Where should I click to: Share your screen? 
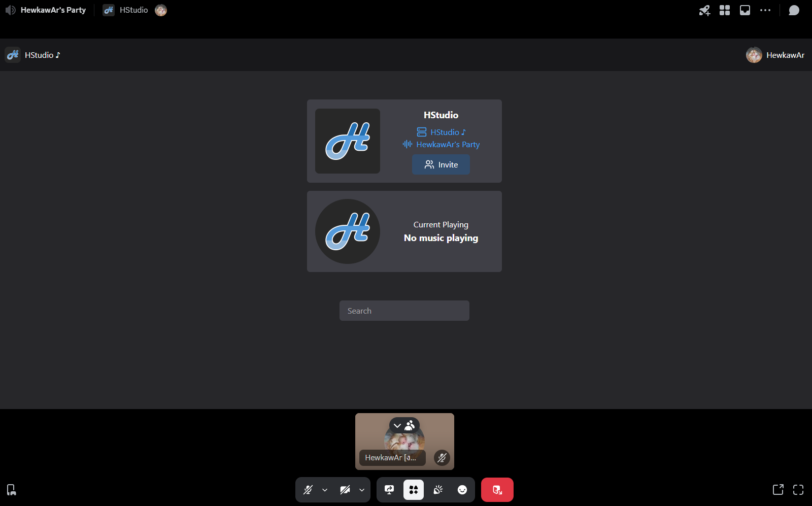(389, 490)
